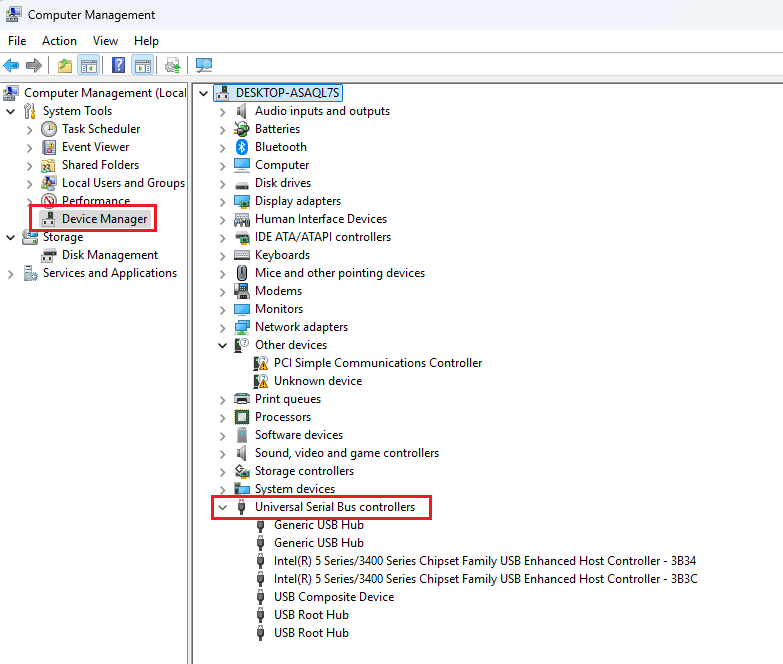Viewport: 783px width, 664px height.
Task: Click the Update device driver toolbar icon
Action: click(x=173, y=65)
